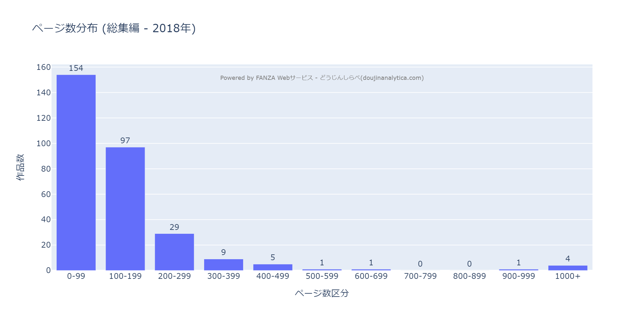Click the bar for 200-299 pages

(x=174, y=252)
